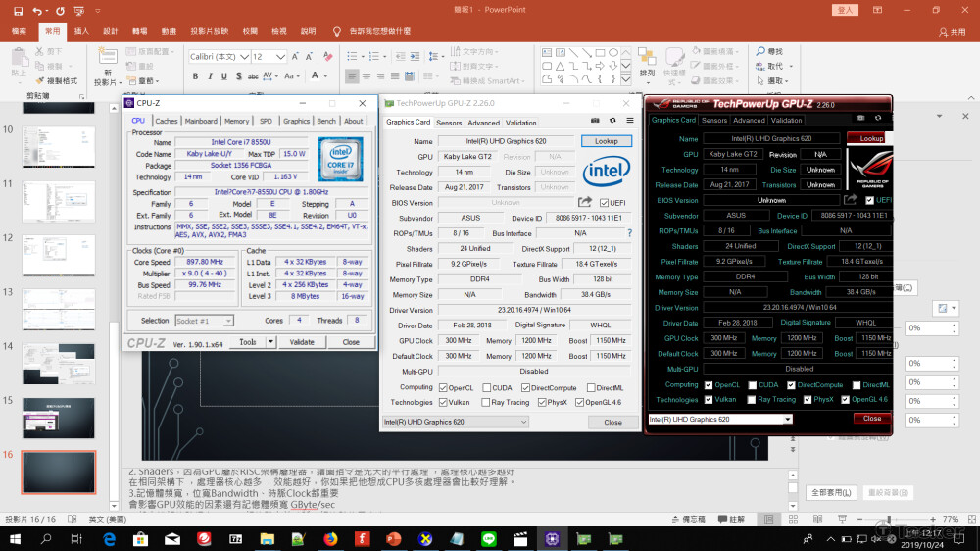980x551 pixels.
Task: Open the Mainboard tab in CPU-Z
Action: [201, 122]
